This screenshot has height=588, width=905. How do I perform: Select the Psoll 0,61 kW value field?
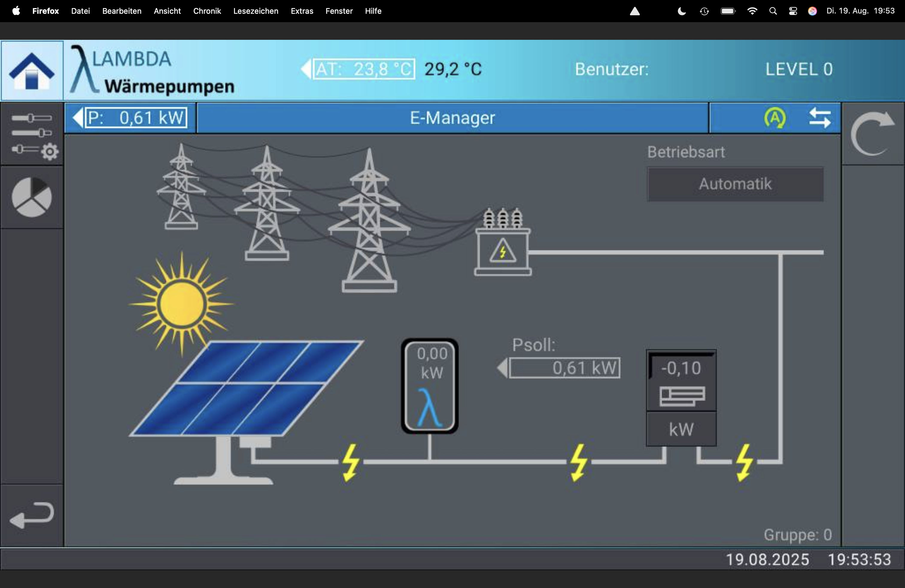[x=565, y=368]
